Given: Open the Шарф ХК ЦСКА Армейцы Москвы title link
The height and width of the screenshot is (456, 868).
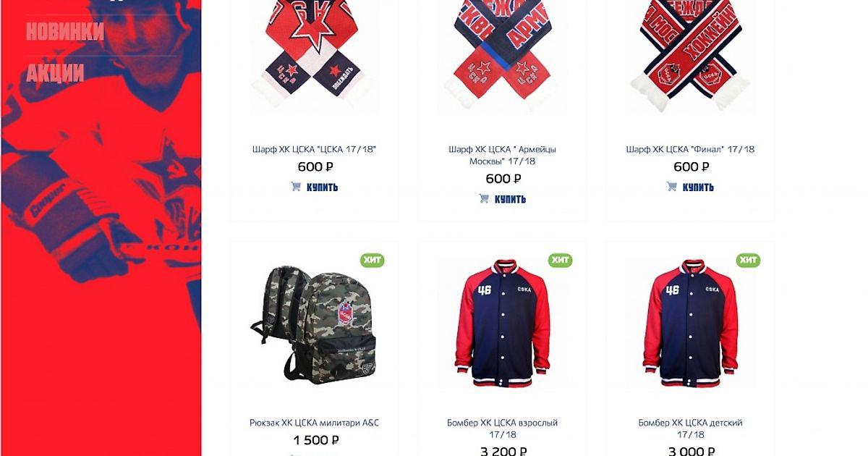Looking at the screenshot, I should click(x=502, y=155).
